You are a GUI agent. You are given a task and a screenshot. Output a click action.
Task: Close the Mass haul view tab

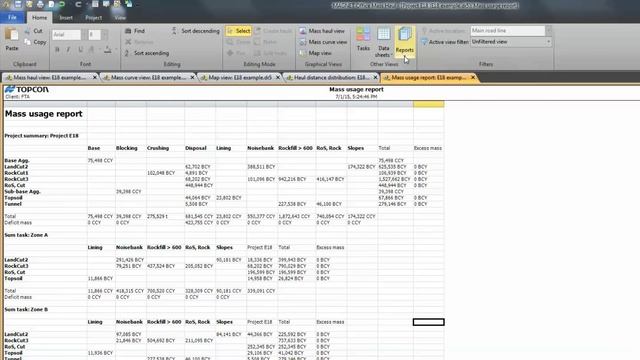(95, 77)
